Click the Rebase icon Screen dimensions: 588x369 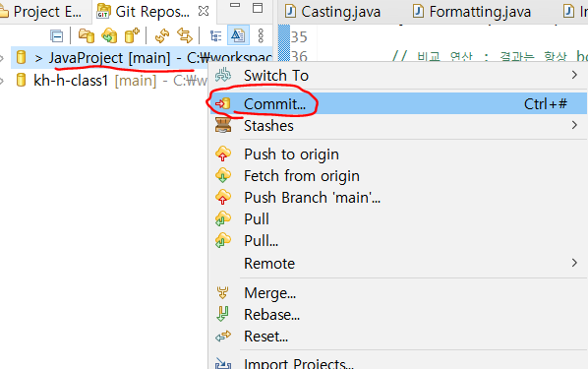click(x=222, y=314)
